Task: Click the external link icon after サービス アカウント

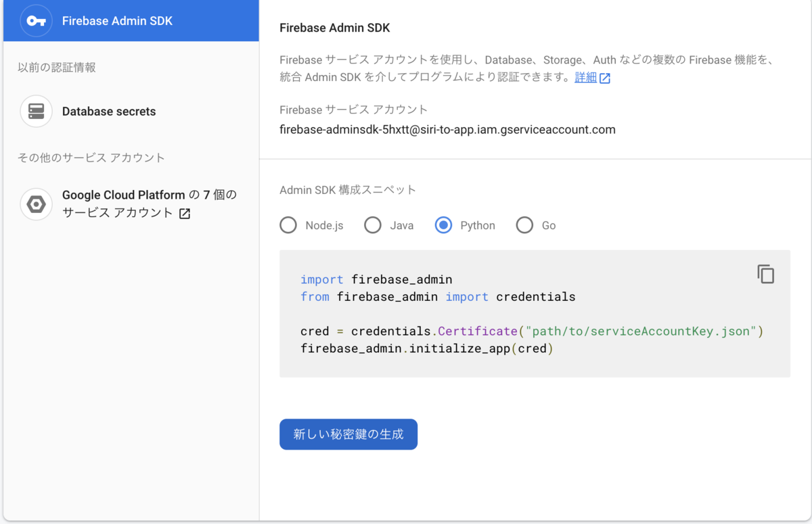Action: coord(185,214)
